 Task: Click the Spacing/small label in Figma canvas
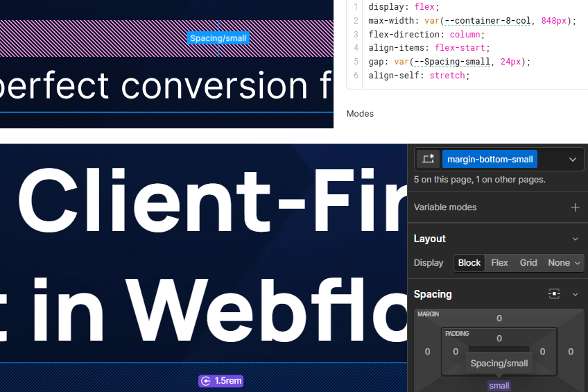[218, 38]
